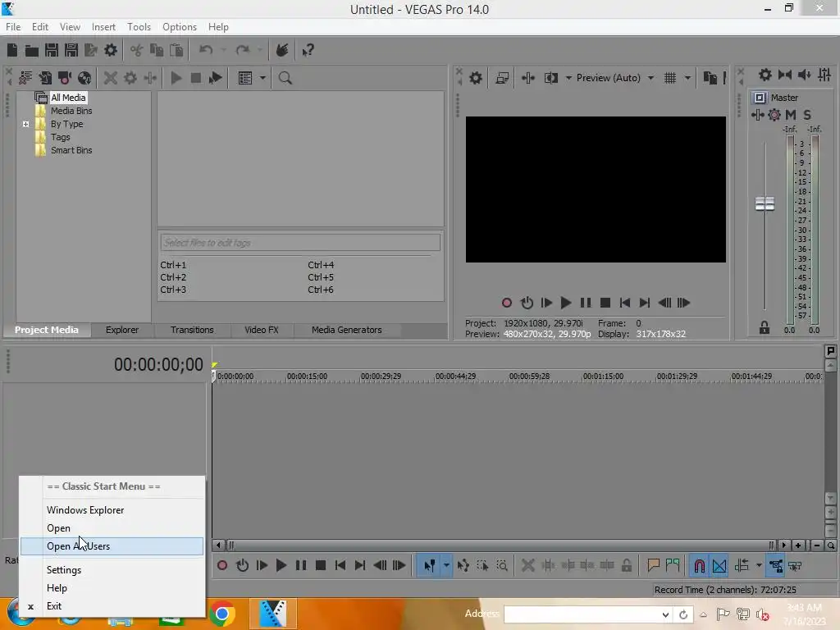Toggle Master Mute M button
This screenshot has width=840, height=630.
pos(791,115)
